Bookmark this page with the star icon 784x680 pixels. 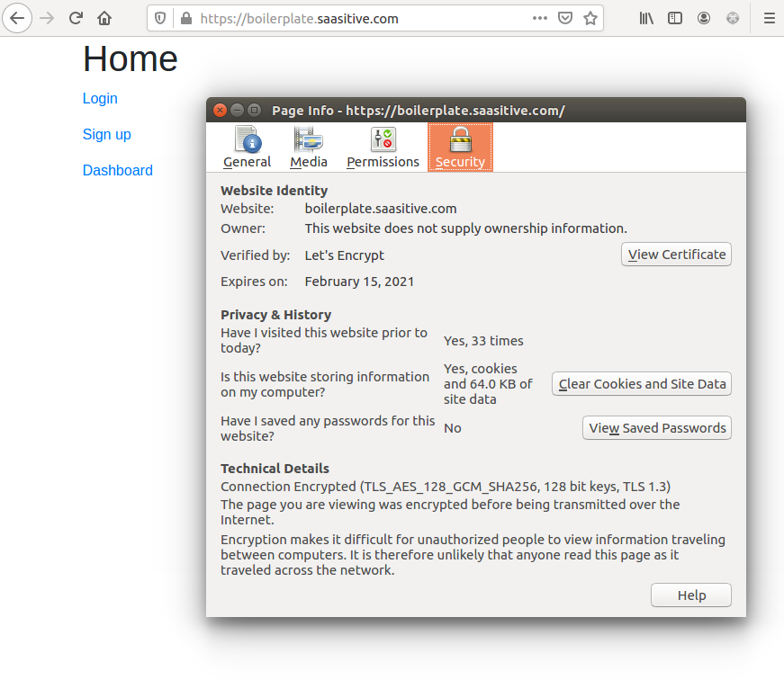click(x=590, y=18)
